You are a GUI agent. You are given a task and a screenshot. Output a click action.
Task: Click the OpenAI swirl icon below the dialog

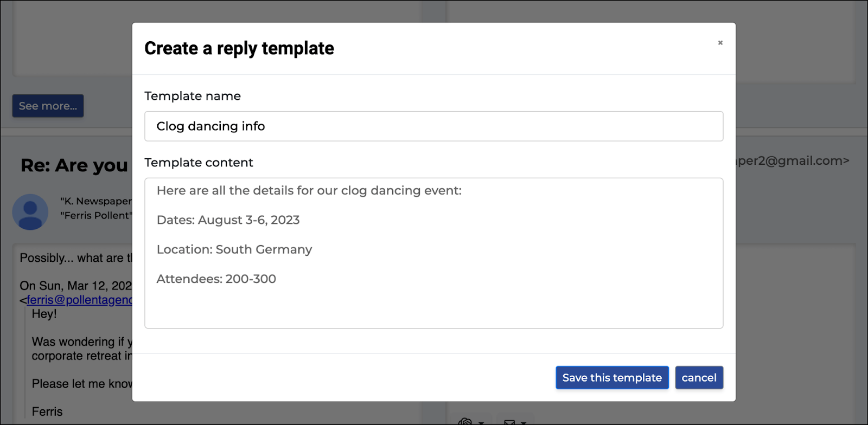[465, 422]
